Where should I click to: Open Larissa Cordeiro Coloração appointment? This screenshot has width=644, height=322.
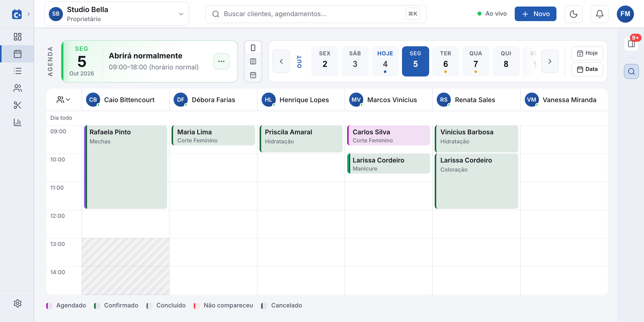coord(476,181)
